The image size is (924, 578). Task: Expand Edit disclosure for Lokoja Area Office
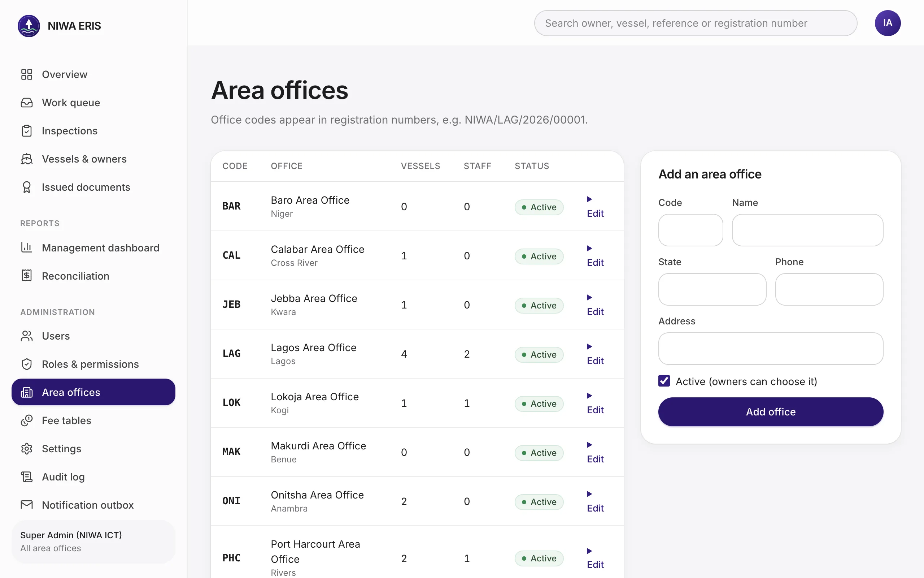pyautogui.click(x=595, y=403)
